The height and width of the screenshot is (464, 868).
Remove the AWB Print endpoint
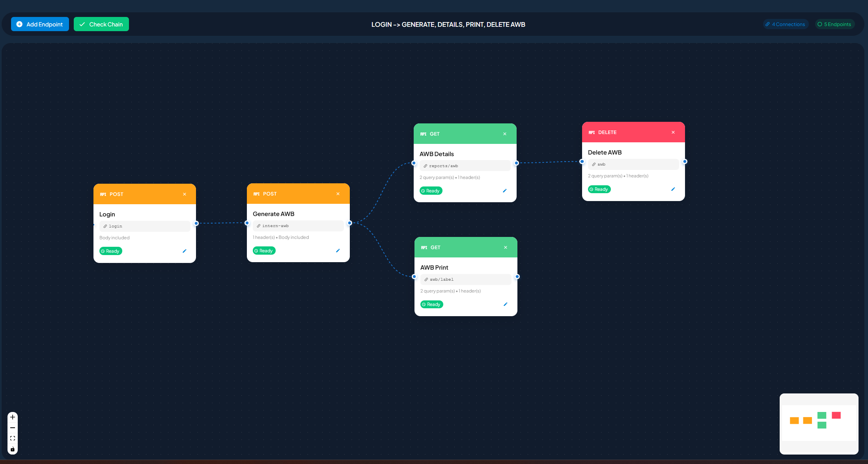(505, 247)
